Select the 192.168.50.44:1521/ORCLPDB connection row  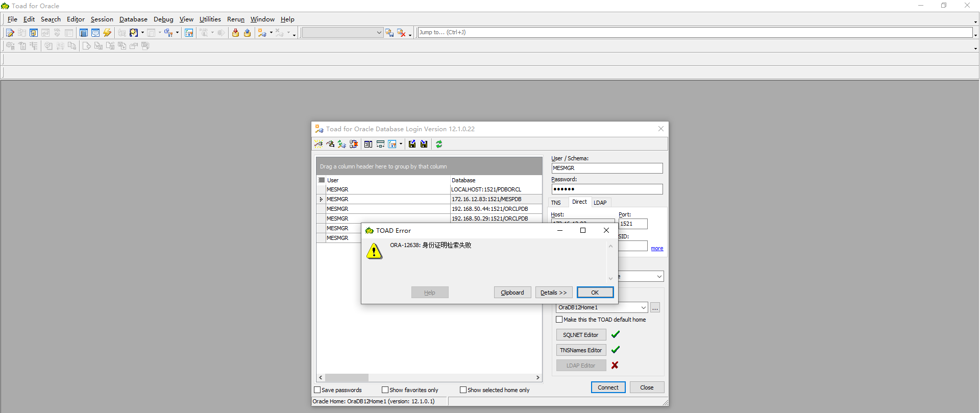[x=429, y=209]
